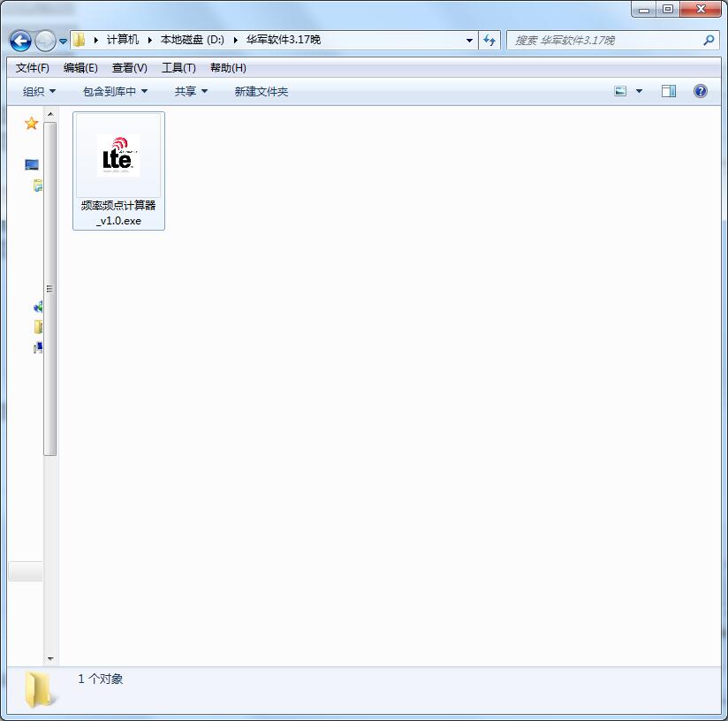Click the sidebar scrollbar down arrow
The width and height of the screenshot is (728, 721).
pyautogui.click(x=50, y=658)
